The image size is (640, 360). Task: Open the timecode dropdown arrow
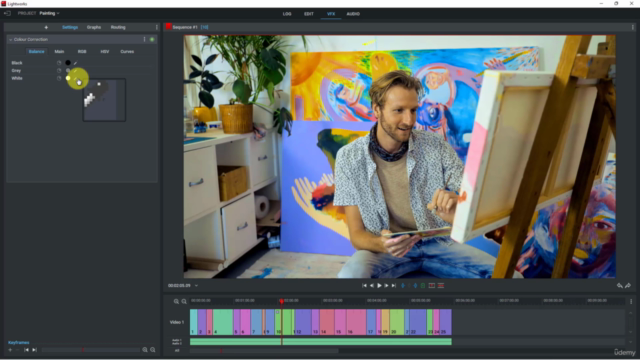pos(196,286)
